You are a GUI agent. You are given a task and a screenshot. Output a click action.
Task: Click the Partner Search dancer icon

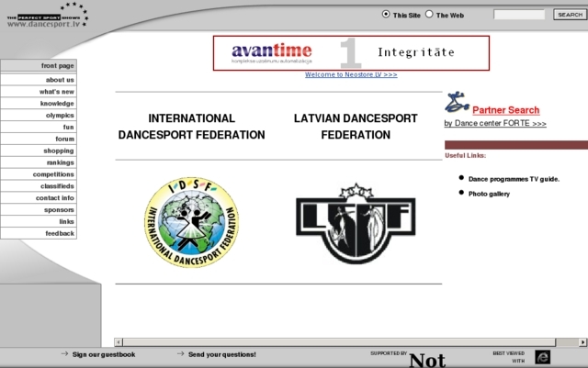pyautogui.click(x=458, y=102)
